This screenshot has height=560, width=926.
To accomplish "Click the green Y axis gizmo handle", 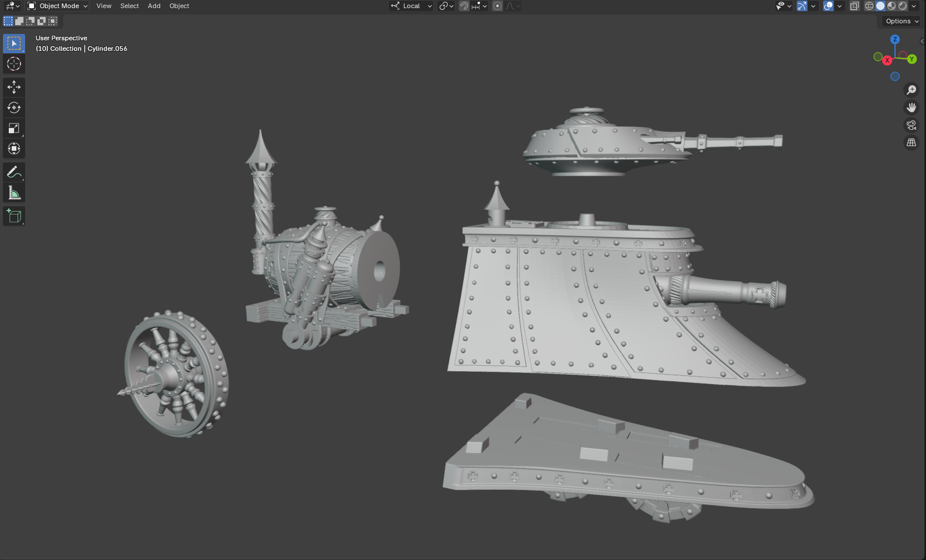I will (911, 59).
